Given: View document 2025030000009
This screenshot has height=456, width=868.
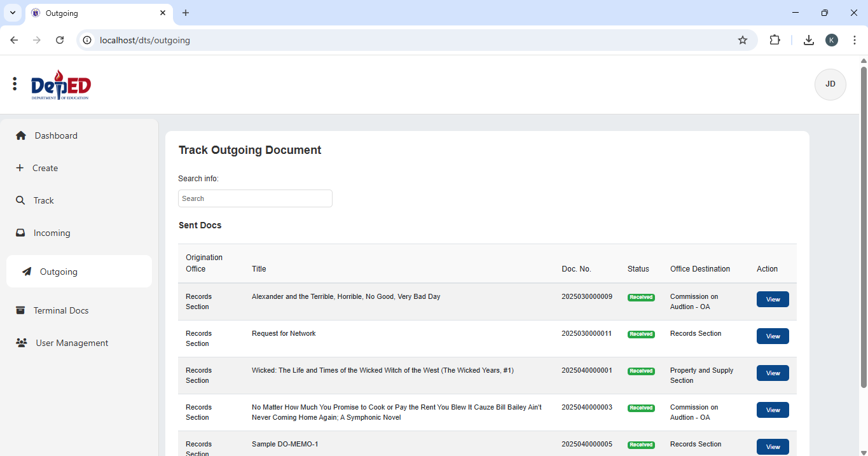Looking at the screenshot, I should (773, 299).
